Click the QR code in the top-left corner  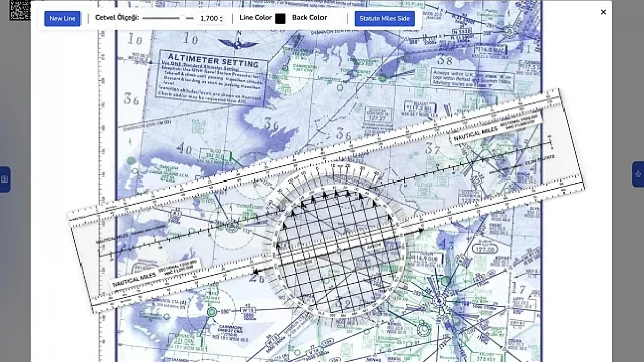coord(20,10)
